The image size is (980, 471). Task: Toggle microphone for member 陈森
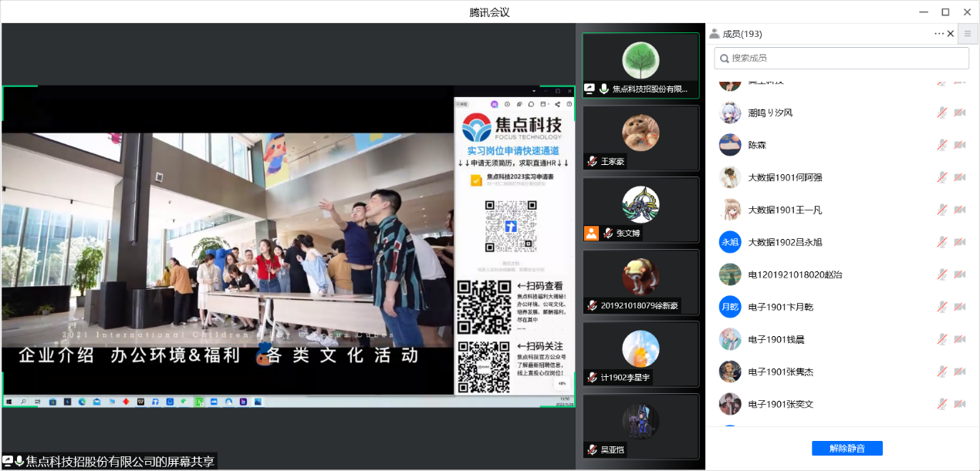click(942, 145)
